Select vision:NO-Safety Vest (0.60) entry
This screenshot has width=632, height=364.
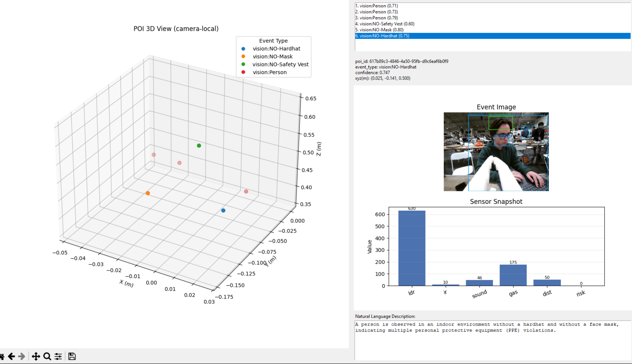[385, 24]
